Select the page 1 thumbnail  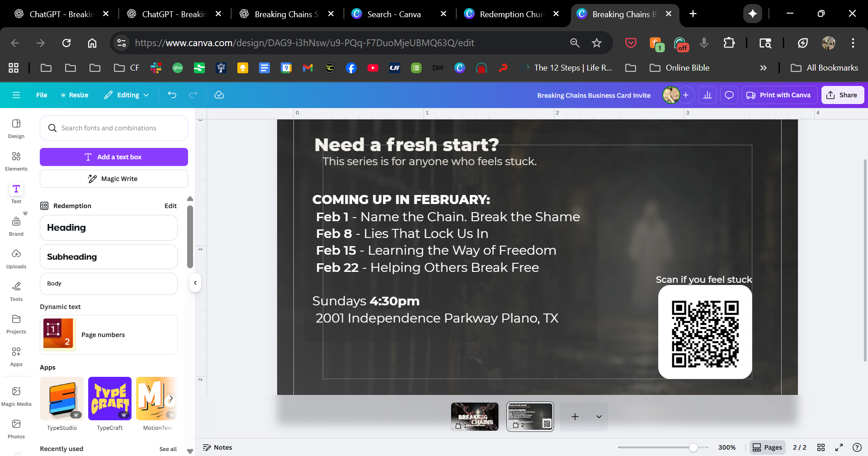[475, 416]
